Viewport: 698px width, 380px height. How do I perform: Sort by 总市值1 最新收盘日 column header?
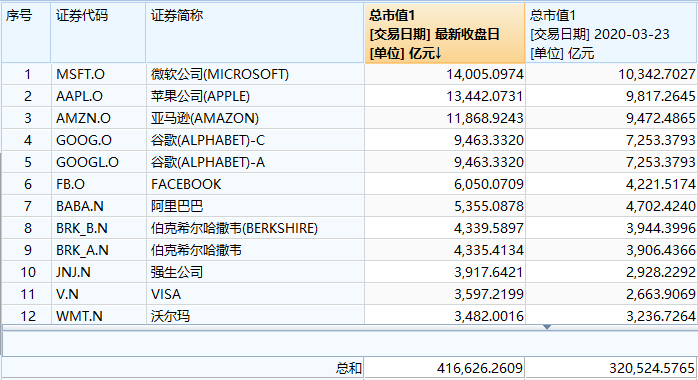point(444,33)
